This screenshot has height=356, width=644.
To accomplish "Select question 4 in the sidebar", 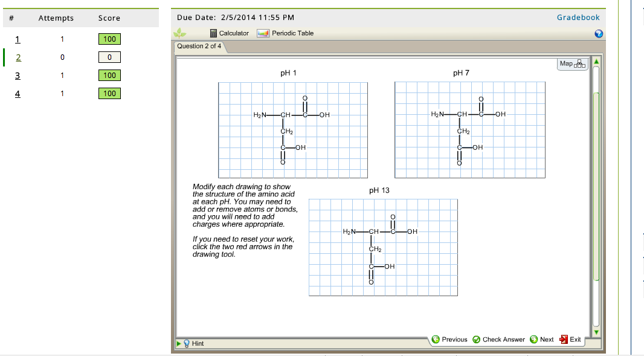I will coord(17,93).
